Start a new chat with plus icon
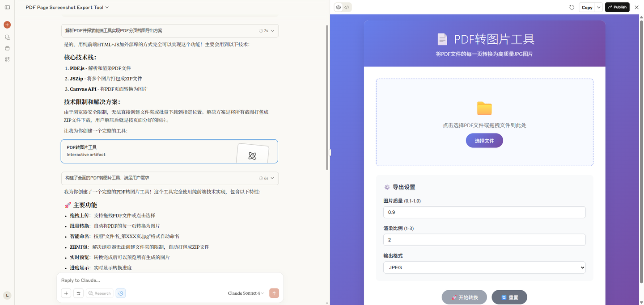Viewport: 644px width, 305px height. point(7,25)
